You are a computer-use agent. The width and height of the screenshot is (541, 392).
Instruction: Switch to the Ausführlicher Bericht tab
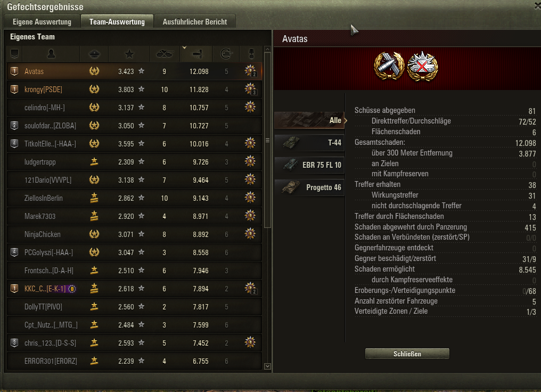tap(194, 22)
